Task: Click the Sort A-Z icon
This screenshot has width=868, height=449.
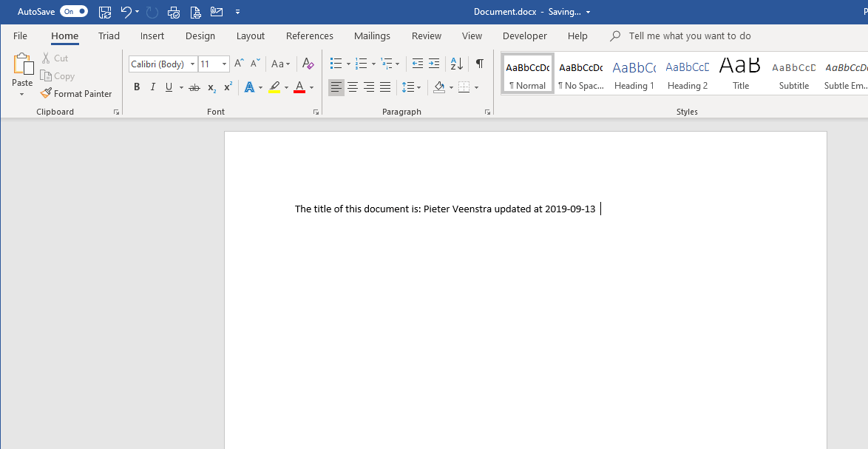Action: [457, 64]
